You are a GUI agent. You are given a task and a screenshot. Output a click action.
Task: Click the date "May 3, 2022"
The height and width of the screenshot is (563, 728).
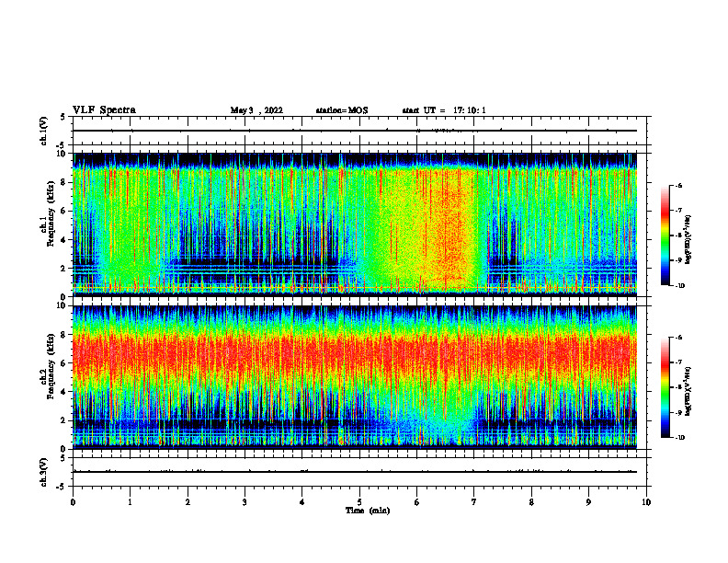pyautogui.click(x=256, y=110)
